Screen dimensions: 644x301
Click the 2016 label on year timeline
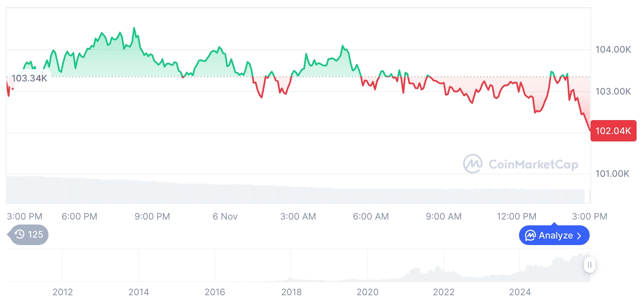[215, 292]
